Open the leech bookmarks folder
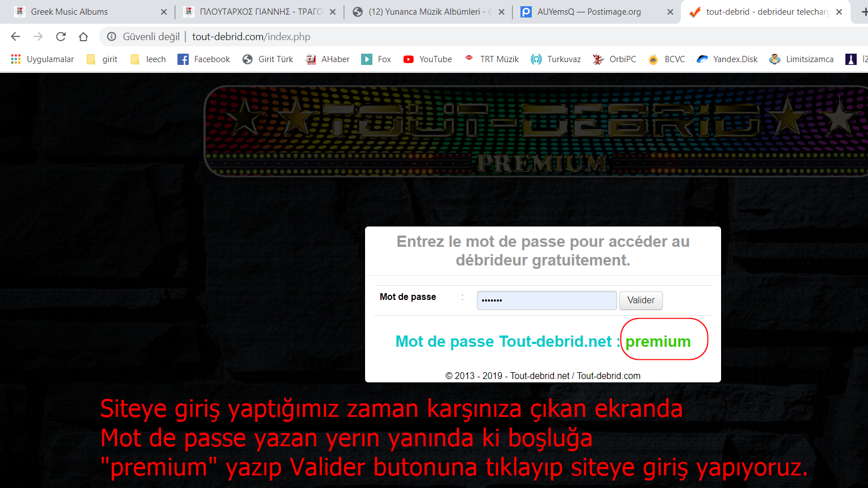Image resolution: width=868 pixels, height=488 pixels. [x=148, y=59]
